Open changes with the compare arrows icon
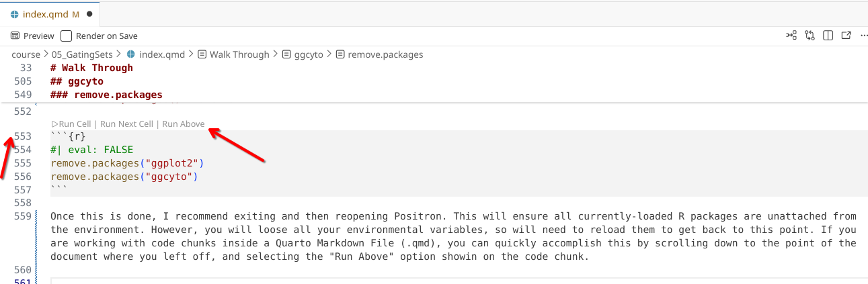This screenshot has height=284, width=868. point(810,36)
